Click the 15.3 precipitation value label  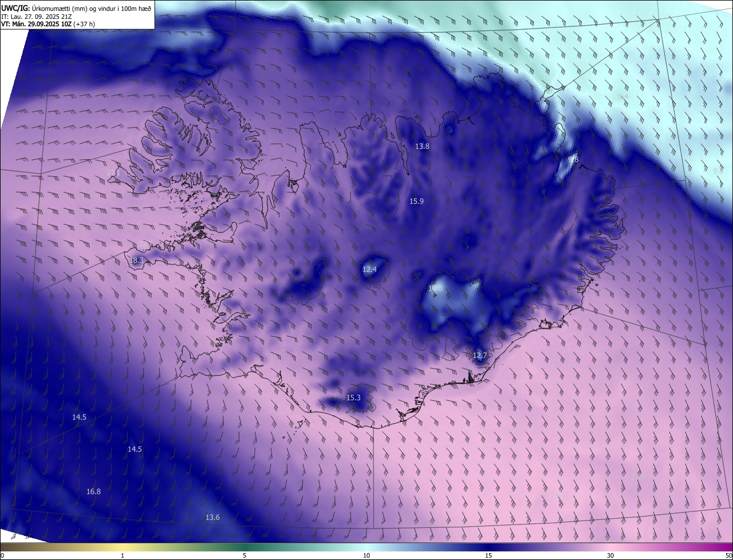[353, 398]
